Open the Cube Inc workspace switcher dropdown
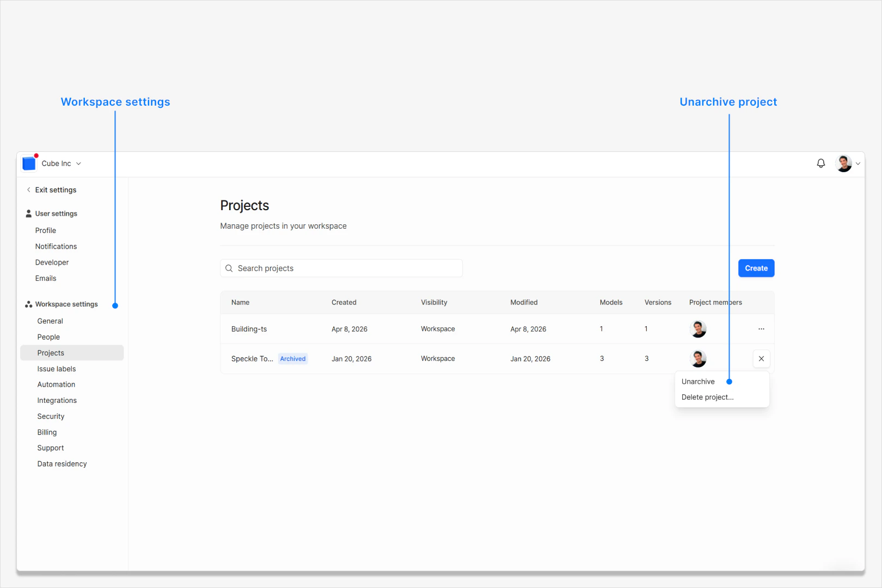882x588 pixels. tap(79, 163)
